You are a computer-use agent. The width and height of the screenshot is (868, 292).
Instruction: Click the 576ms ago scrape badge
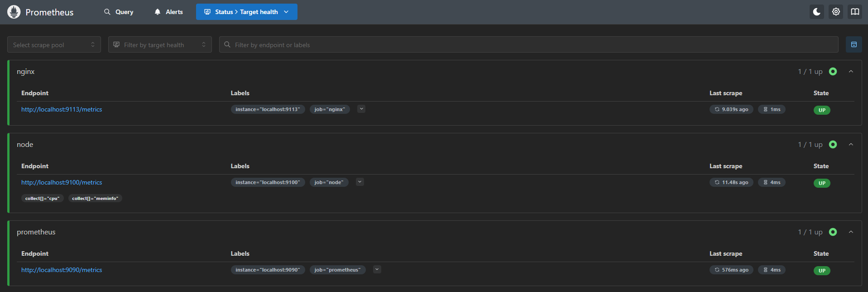(731, 270)
